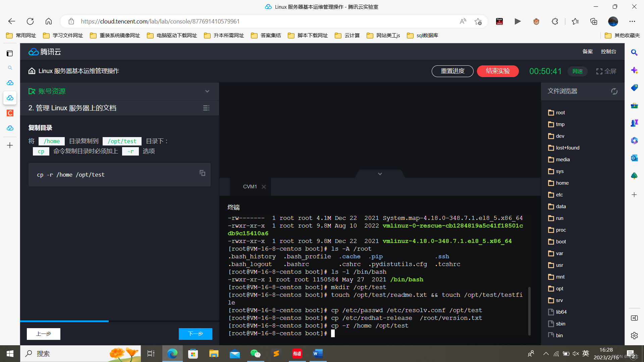Expand the terminal panel with the top chevron
The width and height of the screenshot is (644, 362).
[380, 174]
